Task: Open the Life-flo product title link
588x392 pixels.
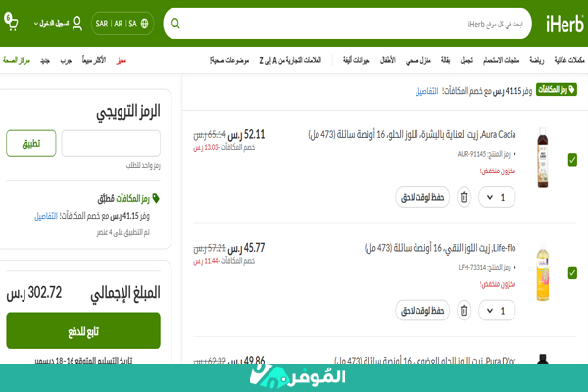Action: pyautogui.click(x=440, y=248)
